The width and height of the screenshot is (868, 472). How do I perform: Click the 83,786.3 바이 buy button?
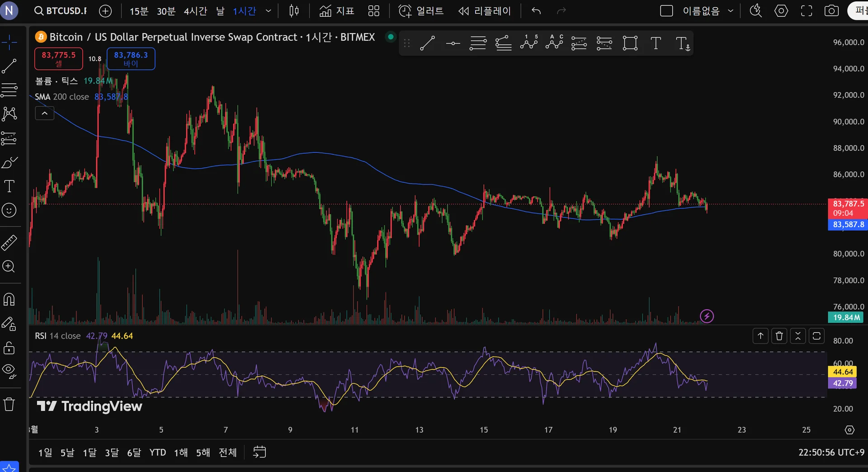131,59
